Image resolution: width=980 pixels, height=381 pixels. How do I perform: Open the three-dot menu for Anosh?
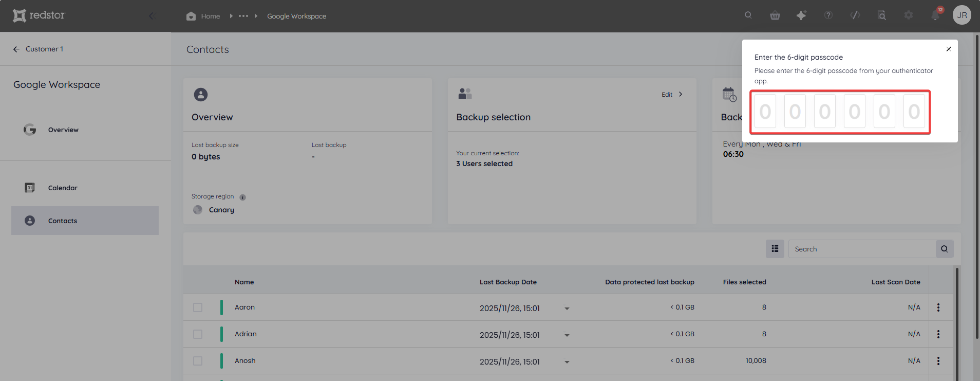click(938, 361)
